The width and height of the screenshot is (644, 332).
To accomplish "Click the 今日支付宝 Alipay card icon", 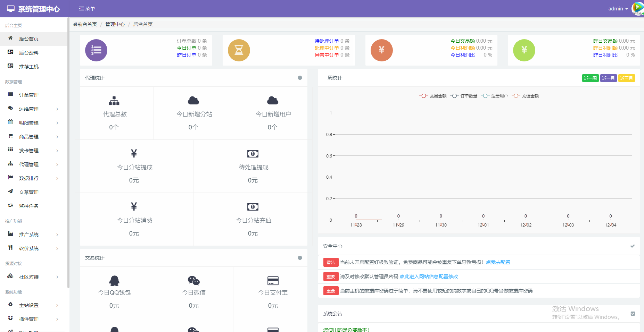I will (x=273, y=280).
